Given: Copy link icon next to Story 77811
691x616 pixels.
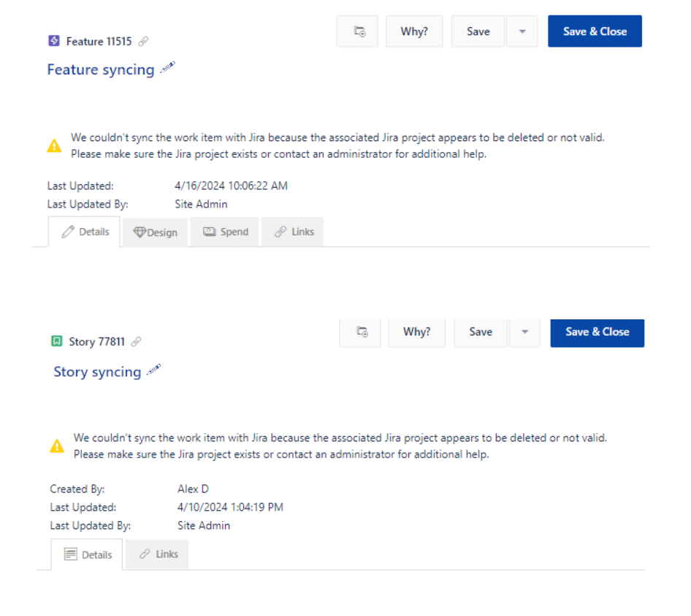Looking at the screenshot, I should [x=136, y=341].
